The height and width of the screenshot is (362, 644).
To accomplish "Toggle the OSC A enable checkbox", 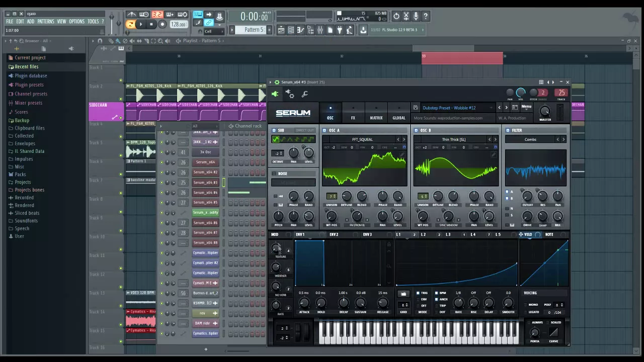I will coord(325,130).
